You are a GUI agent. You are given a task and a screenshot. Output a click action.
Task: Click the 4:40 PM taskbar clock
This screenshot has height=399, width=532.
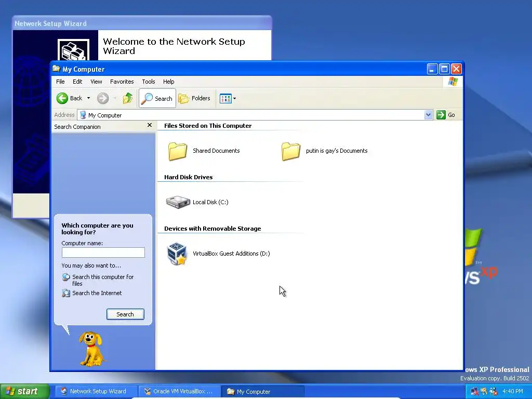(x=513, y=391)
